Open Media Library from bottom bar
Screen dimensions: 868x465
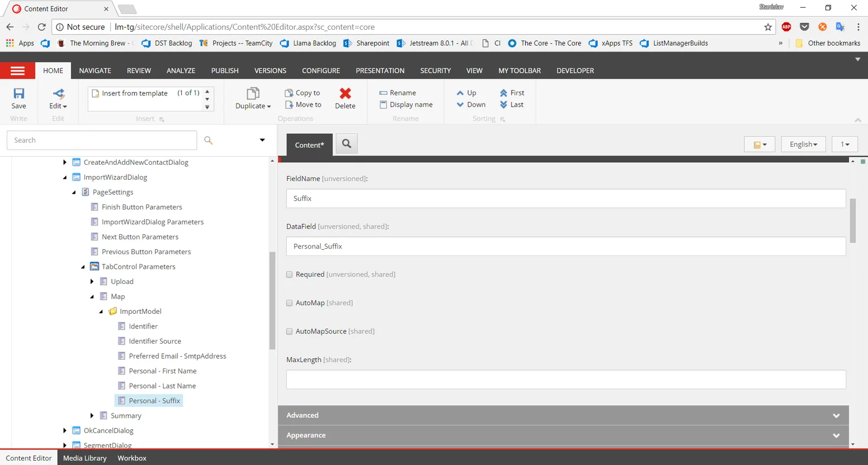click(x=85, y=458)
